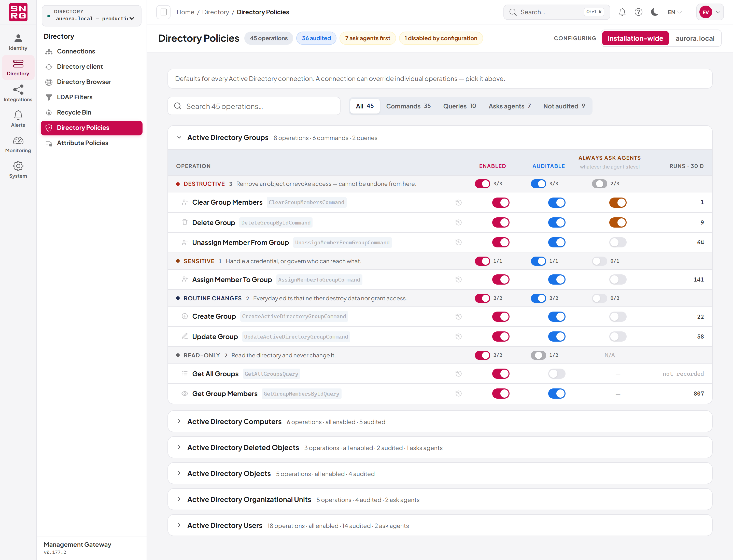Expand Active Directory Objects section
733x560 pixels.
coord(440,473)
